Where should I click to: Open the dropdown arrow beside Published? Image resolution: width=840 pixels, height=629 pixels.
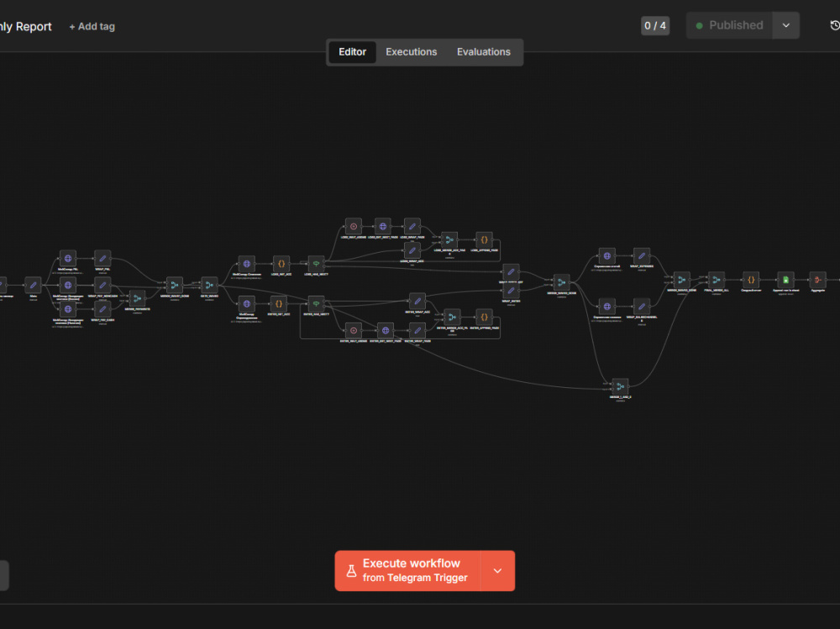(x=786, y=25)
